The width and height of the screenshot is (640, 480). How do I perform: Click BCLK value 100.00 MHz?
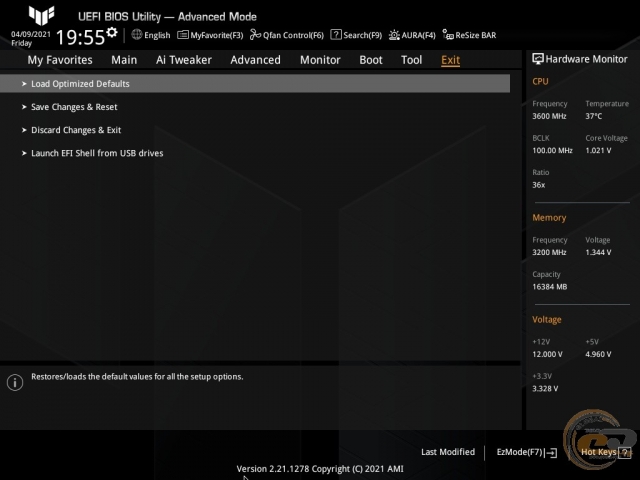[x=552, y=151]
